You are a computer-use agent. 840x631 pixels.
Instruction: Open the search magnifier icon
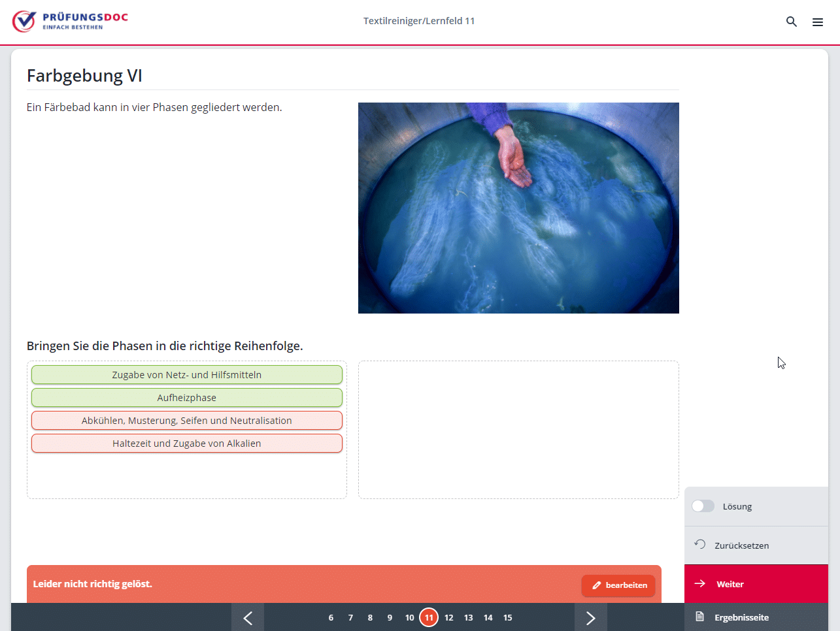(791, 22)
